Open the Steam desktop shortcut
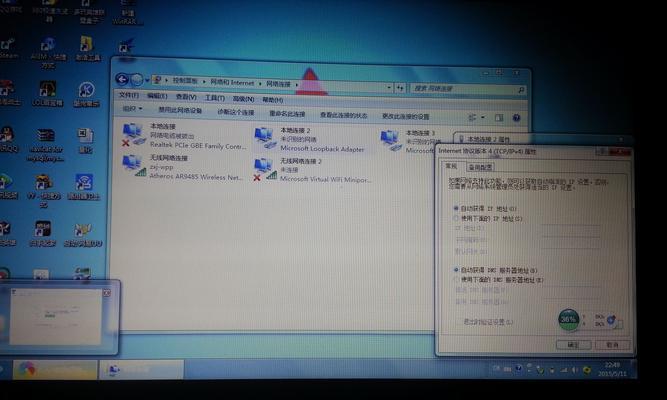The width and height of the screenshot is (667, 400). click(x=9, y=48)
